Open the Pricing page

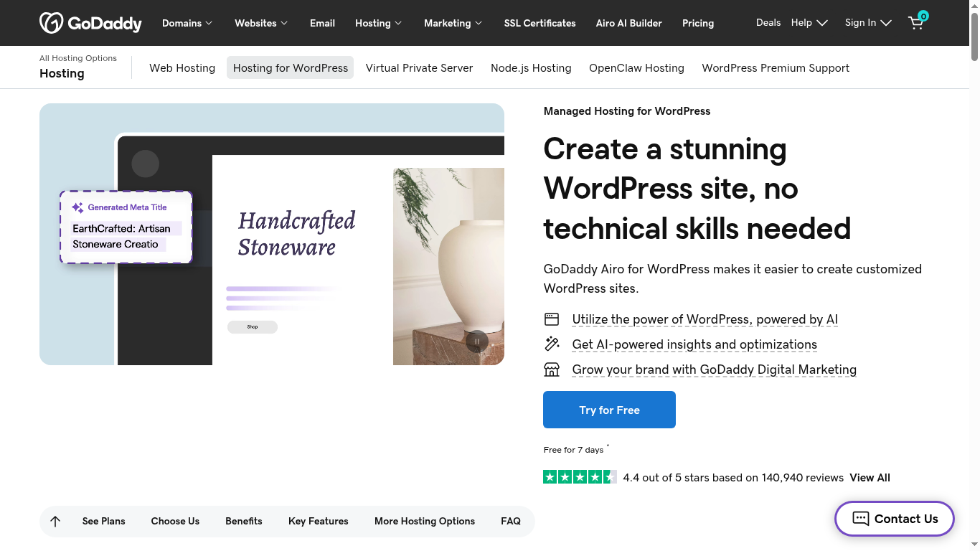[698, 23]
